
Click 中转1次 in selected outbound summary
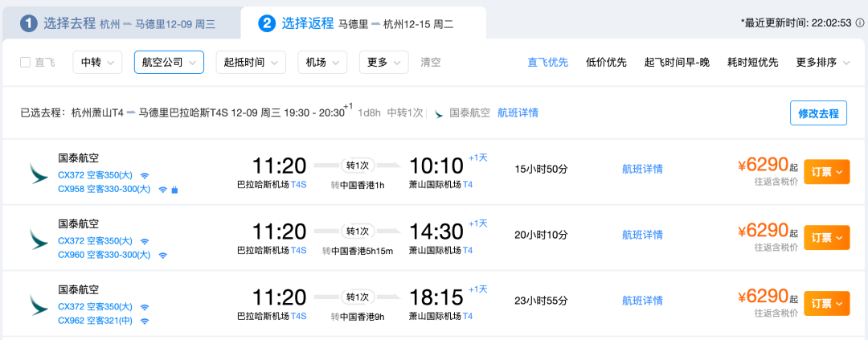404,113
